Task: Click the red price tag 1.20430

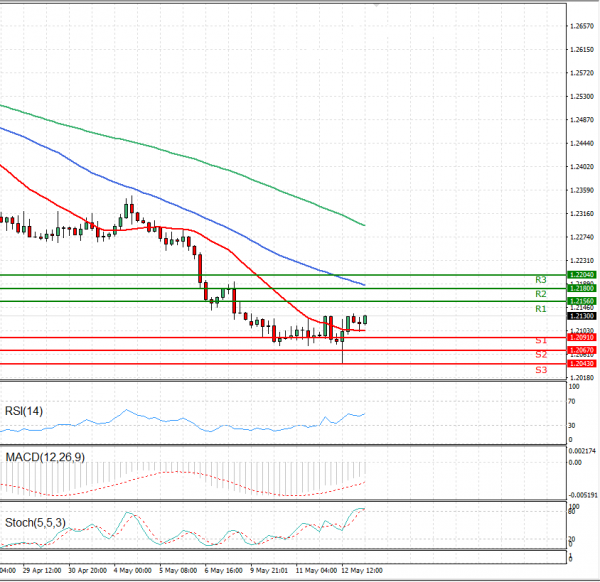Action: click(581, 364)
